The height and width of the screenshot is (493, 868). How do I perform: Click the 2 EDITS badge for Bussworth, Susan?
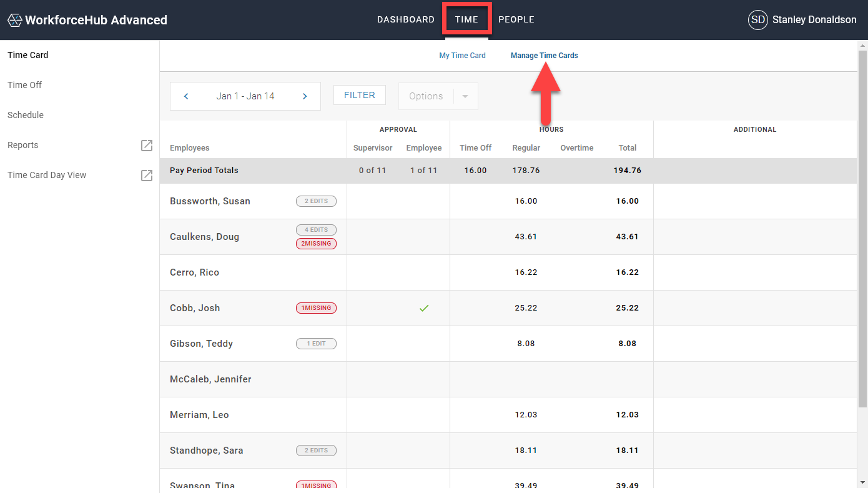[316, 201]
